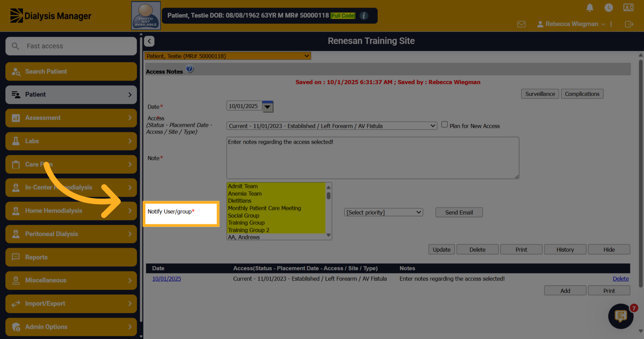This screenshot has height=339, width=644.
Task: Click the Dialysis Manager logo
Action: tap(51, 16)
